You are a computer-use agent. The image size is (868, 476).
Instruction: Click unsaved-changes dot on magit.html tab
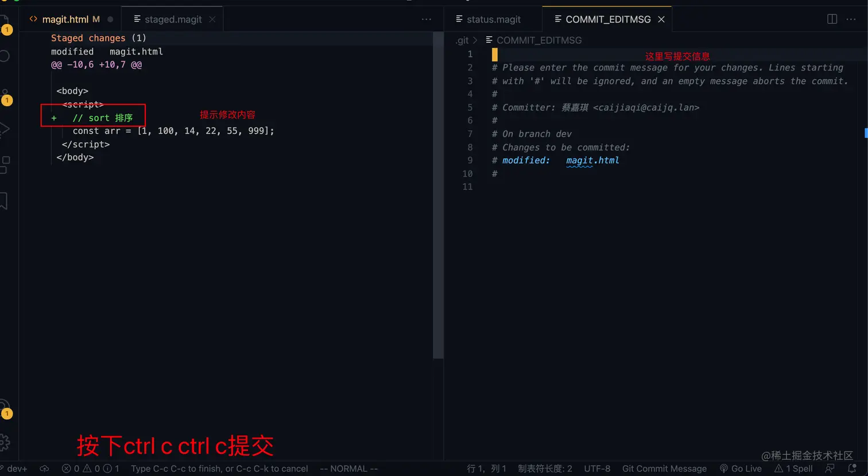110,20
